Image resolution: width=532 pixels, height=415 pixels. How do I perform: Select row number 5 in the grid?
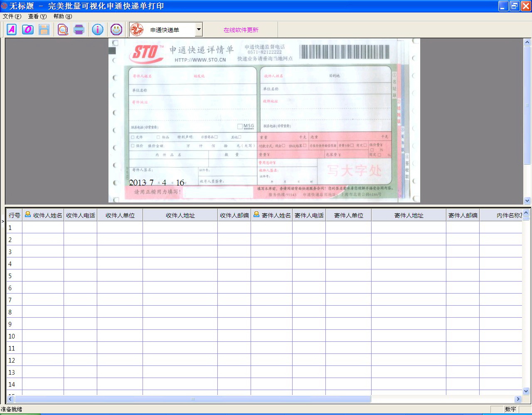tap(15, 276)
